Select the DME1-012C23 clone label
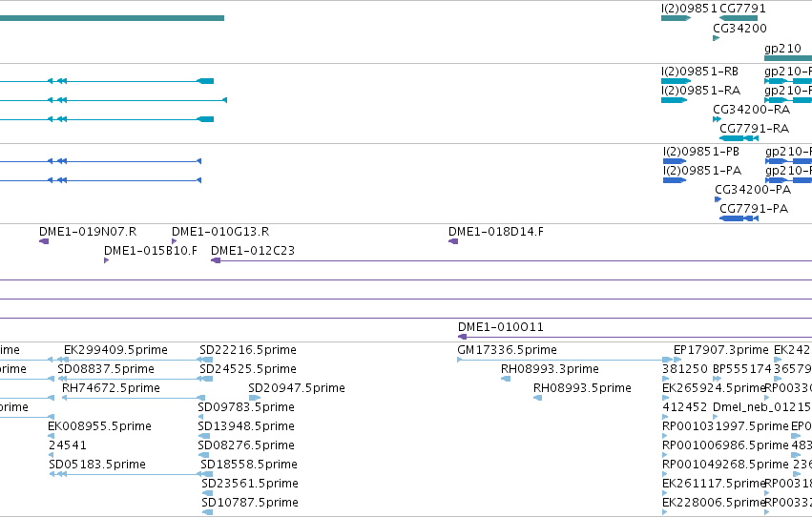 click(x=253, y=251)
